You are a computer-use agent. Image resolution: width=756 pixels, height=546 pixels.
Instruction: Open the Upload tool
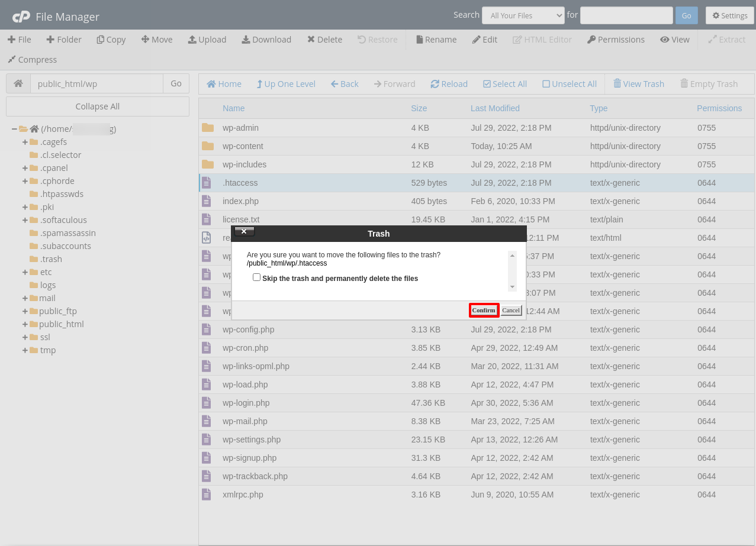pos(207,40)
